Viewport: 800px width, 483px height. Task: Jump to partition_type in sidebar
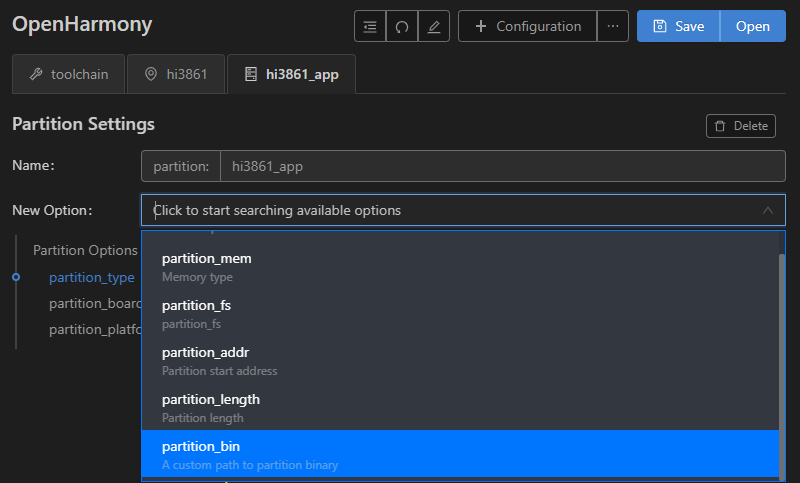[92, 277]
